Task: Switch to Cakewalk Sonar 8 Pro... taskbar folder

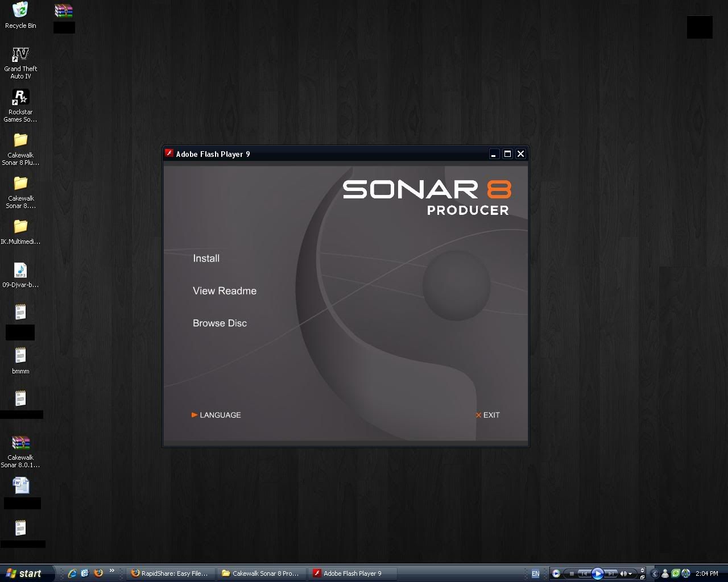Action: click(262, 573)
